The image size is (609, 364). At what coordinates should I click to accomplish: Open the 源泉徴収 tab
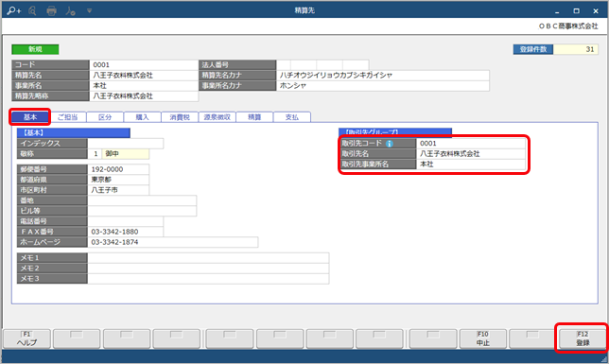pos(217,117)
